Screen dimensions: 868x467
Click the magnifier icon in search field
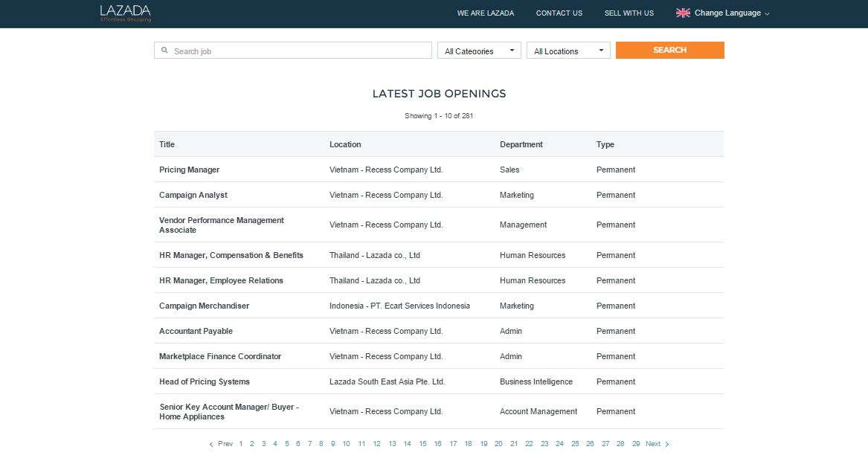coord(164,51)
